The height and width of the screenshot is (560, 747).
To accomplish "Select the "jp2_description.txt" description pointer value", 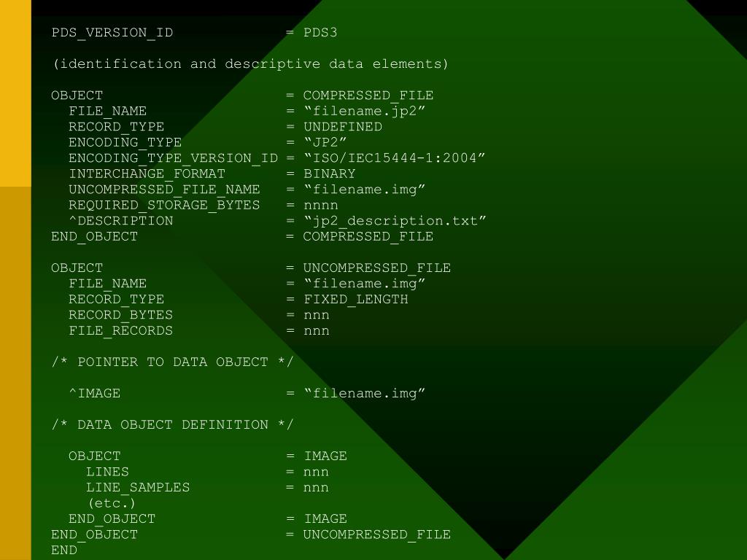I will (395, 222).
